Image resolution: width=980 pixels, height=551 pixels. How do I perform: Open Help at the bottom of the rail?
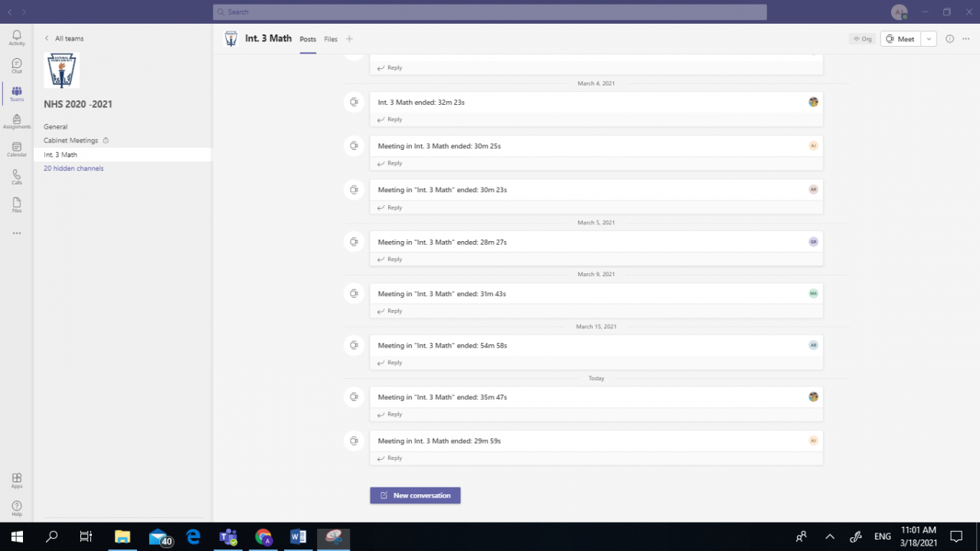click(x=16, y=508)
